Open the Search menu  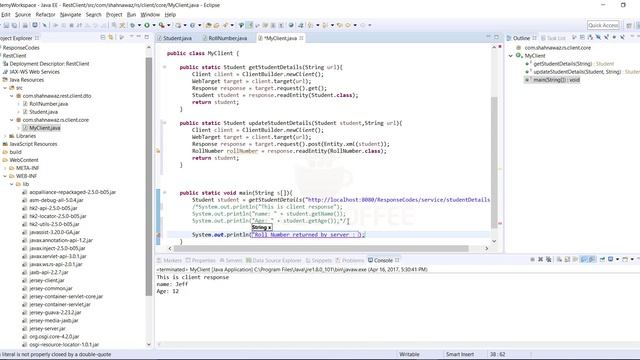point(93,15)
